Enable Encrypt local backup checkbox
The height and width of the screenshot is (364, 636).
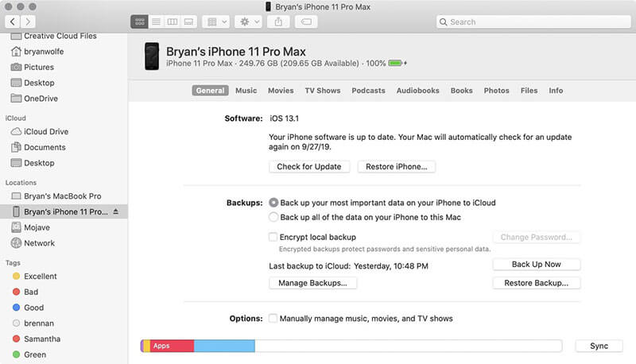coord(273,237)
